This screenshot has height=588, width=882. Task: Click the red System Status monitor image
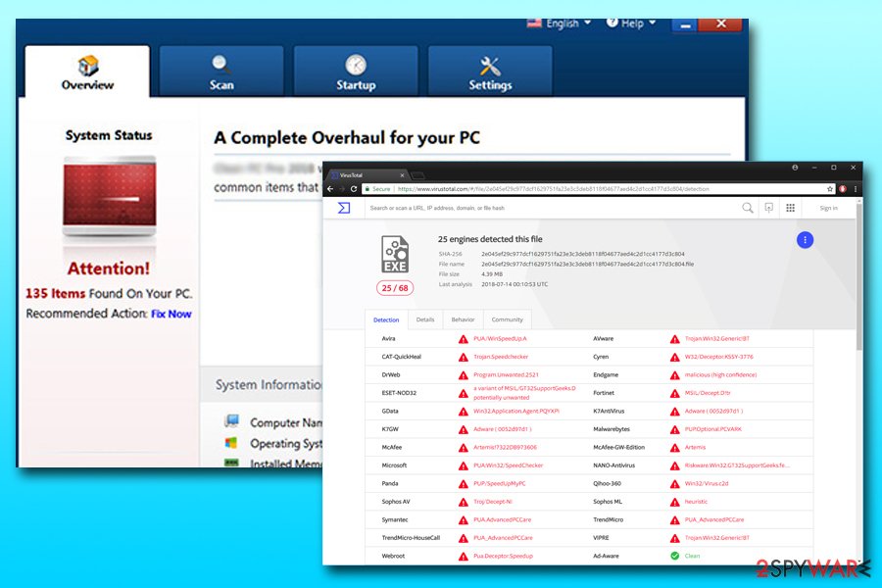(x=109, y=195)
